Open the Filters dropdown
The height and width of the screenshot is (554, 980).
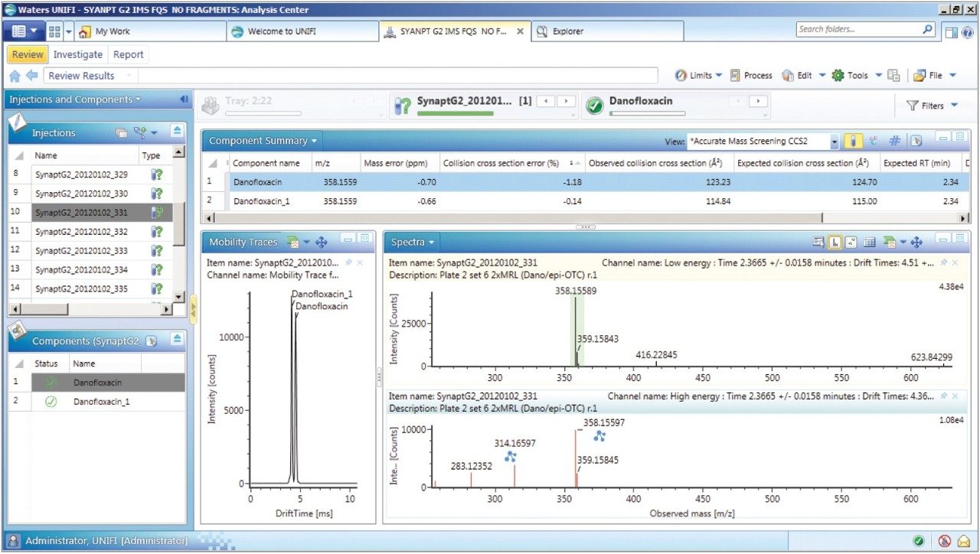tap(932, 106)
